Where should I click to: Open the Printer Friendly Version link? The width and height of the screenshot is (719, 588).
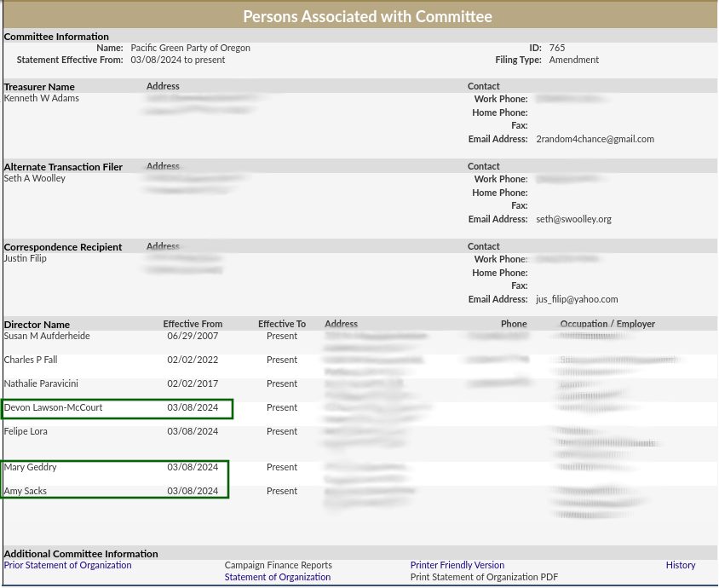pyautogui.click(x=457, y=565)
